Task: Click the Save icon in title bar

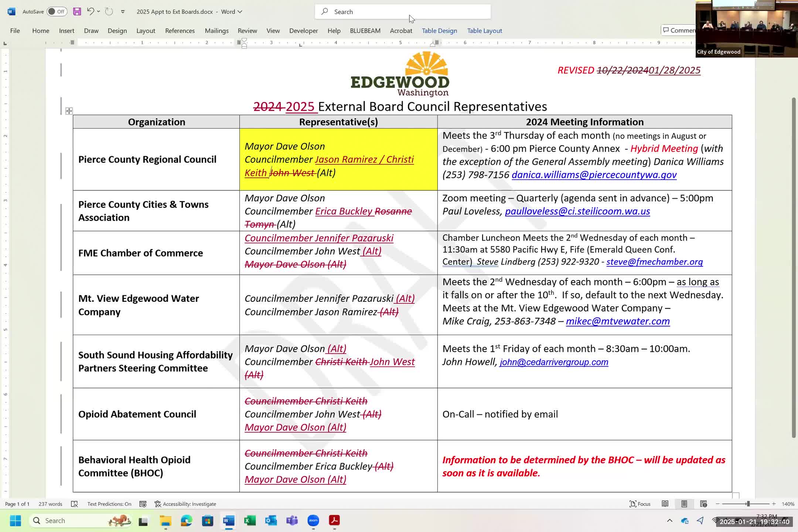Action: click(77, 11)
